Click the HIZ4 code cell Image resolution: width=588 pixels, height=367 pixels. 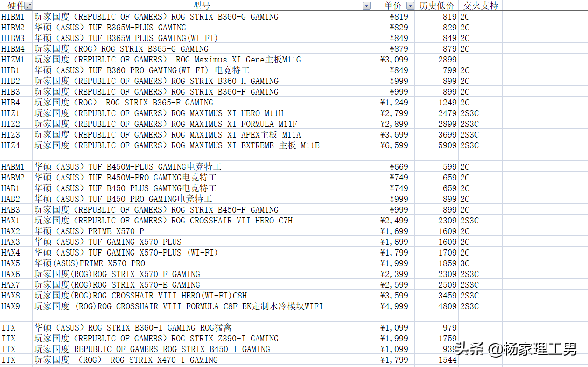[x=16, y=145]
